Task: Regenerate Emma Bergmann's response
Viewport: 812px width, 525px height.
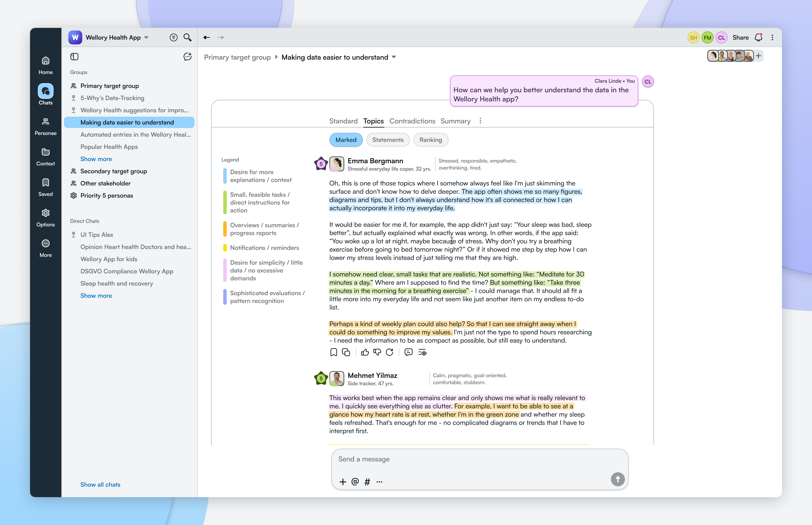Action: (x=389, y=352)
